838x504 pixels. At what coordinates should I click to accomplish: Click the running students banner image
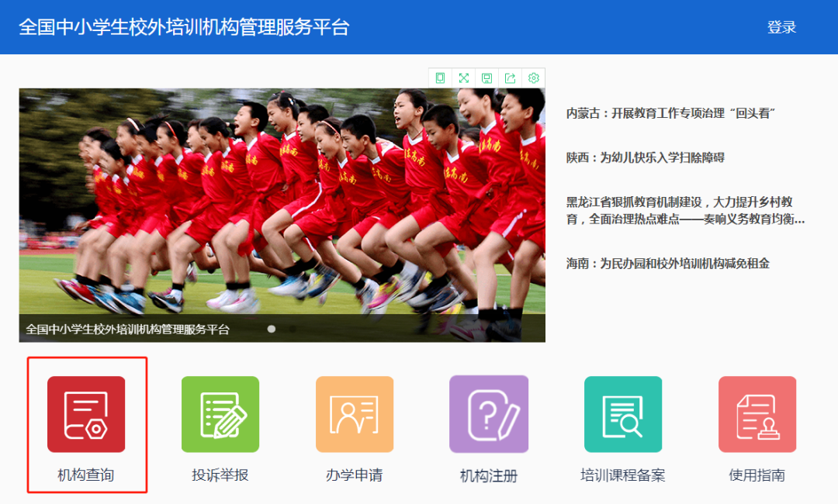click(282, 202)
